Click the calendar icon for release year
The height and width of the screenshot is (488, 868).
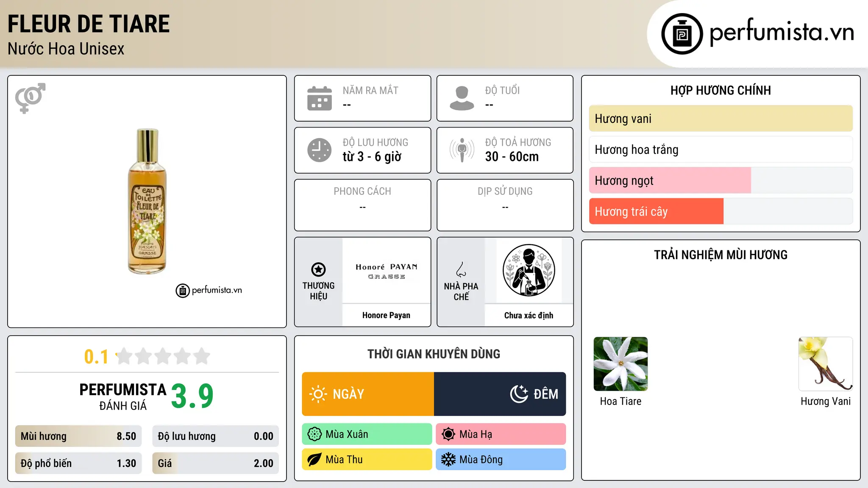(320, 98)
